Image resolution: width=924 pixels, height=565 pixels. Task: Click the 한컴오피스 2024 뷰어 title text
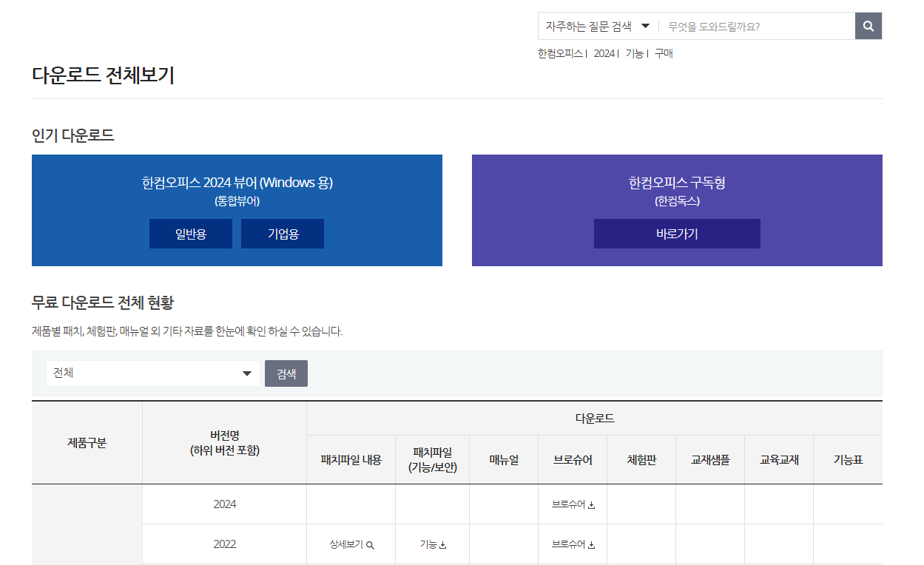tap(237, 183)
